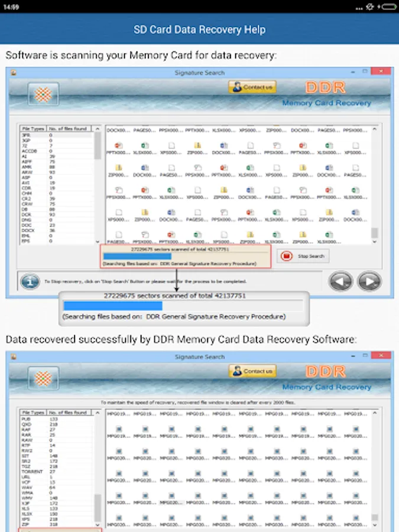The image size is (399, 532).
Task: Select the WMV row in lower file types list
Action: 56,498
